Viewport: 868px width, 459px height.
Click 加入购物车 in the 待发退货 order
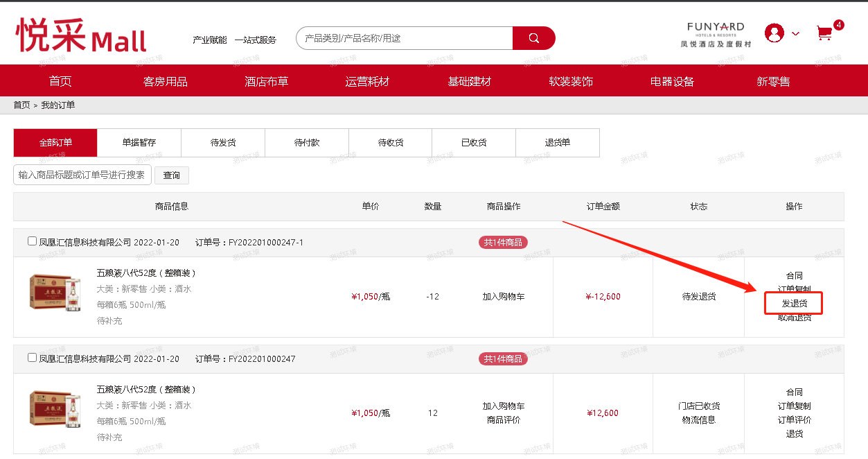(504, 297)
